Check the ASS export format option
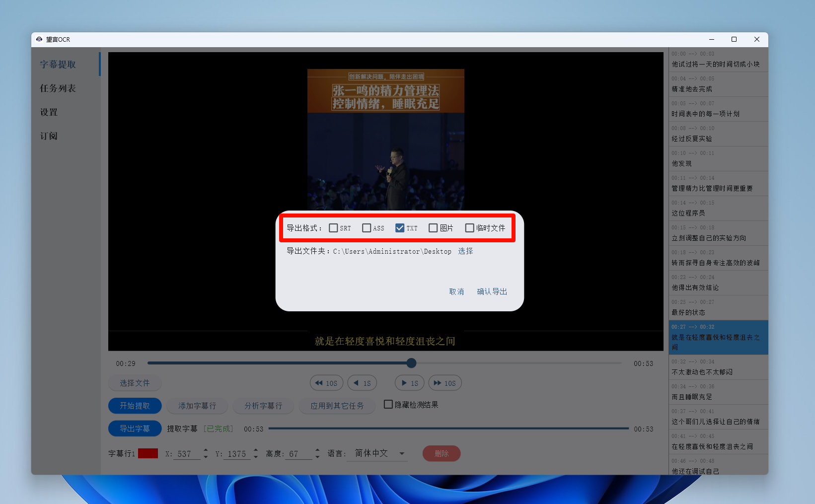The width and height of the screenshot is (815, 504). point(367,228)
